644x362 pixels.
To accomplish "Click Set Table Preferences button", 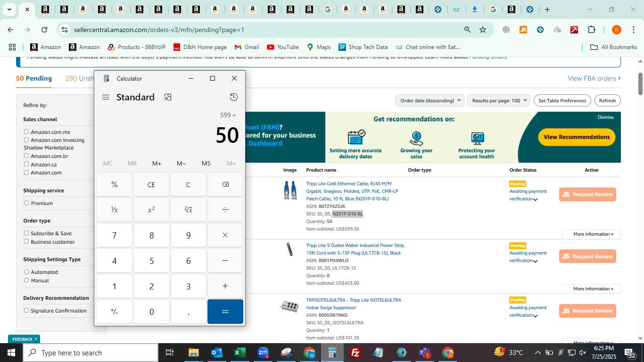I will tap(562, 100).
